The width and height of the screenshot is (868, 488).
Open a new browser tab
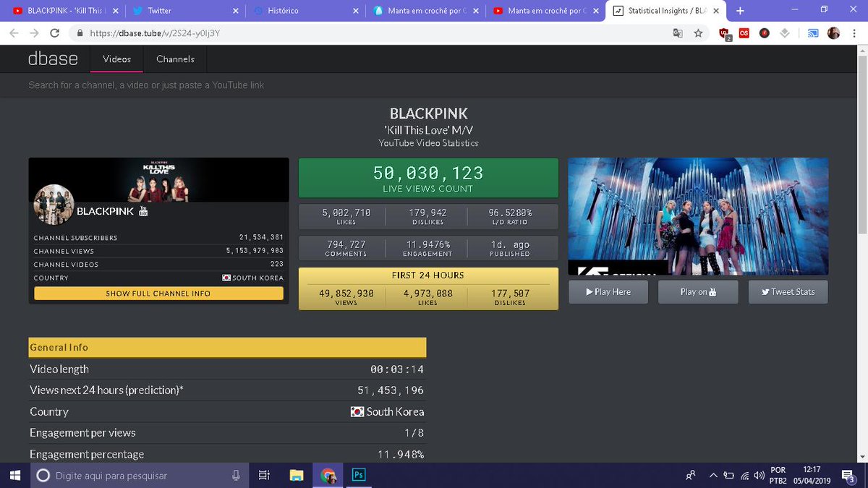739,11
